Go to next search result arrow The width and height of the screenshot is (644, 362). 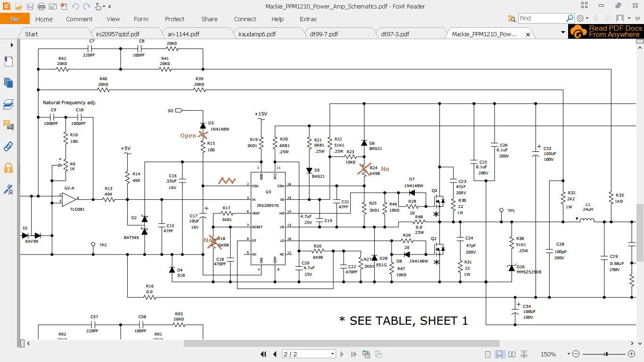608,18
